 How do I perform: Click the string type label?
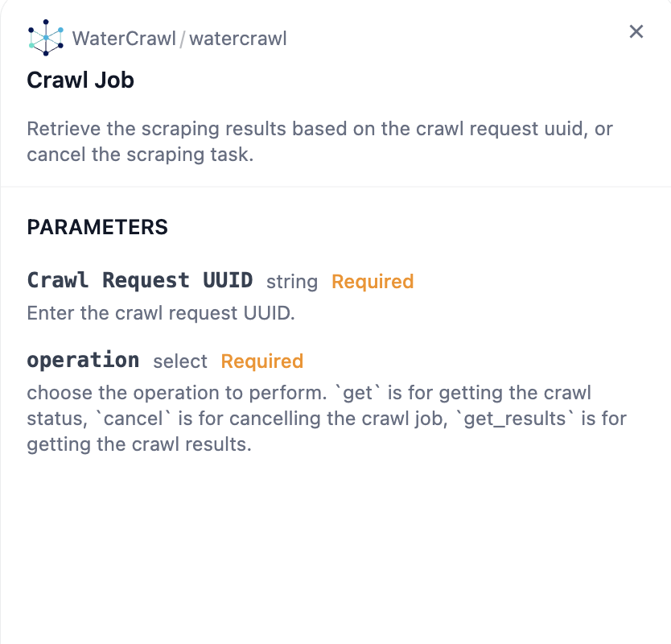pyautogui.click(x=292, y=282)
